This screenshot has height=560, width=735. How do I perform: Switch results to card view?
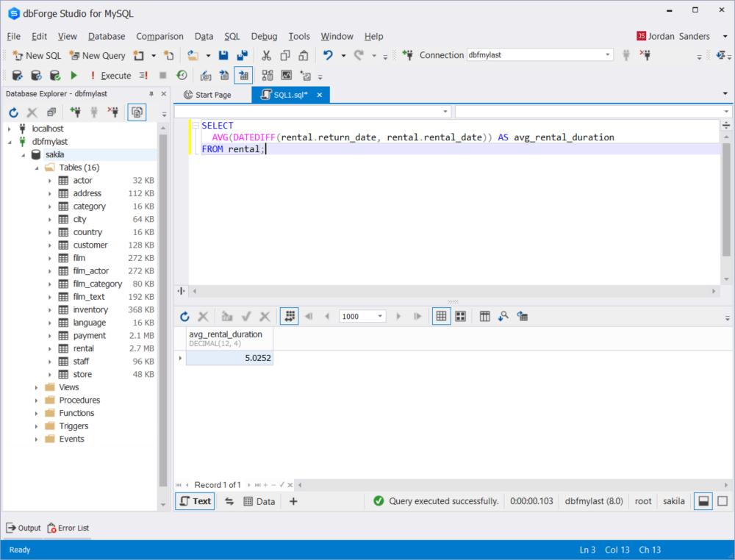pos(461,316)
